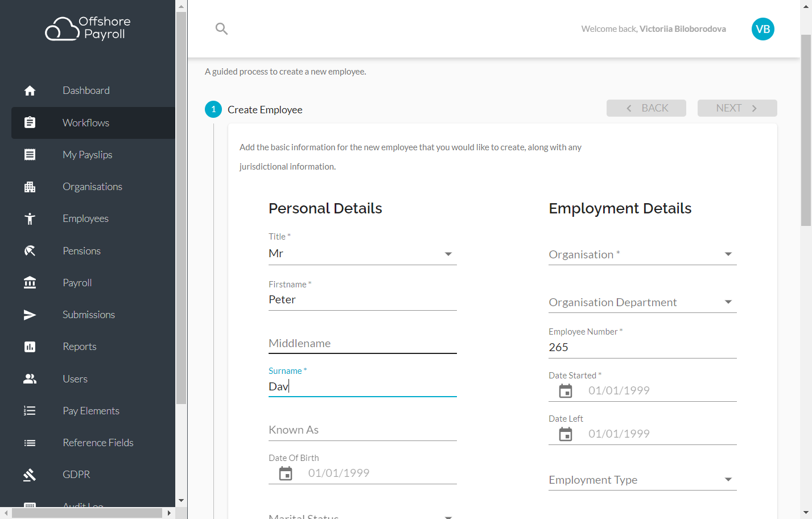Open the Date Of Birth calendar picker

(x=286, y=473)
